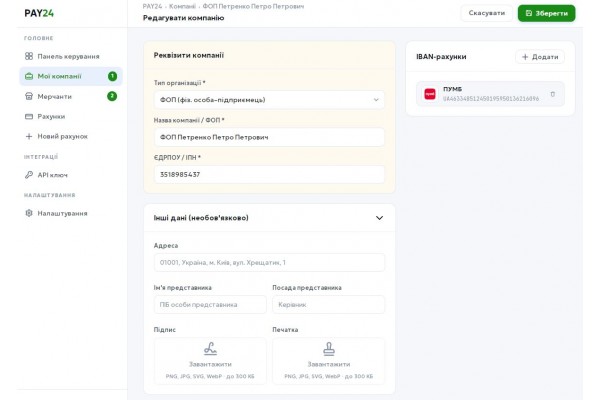Click the trash icon next to ПУМБ account

(552, 94)
